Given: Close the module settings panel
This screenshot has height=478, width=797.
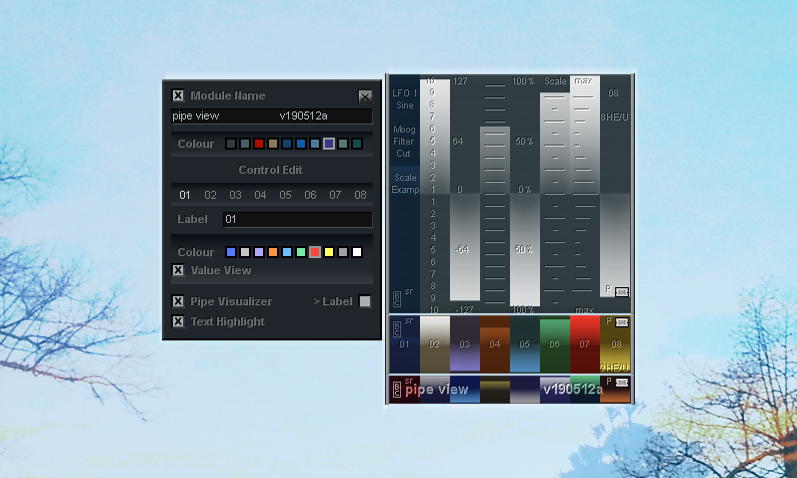Looking at the screenshot, I should [x=365, y=96].
